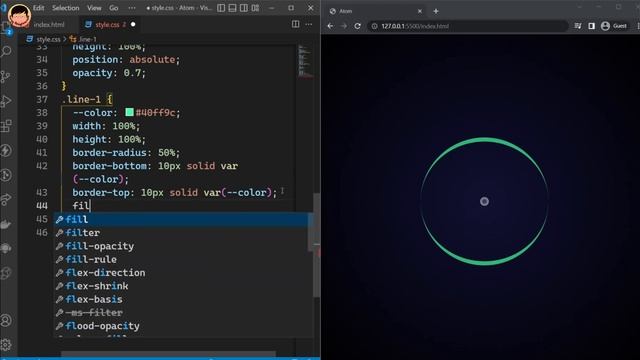
Task: Toggle the primary side bar layout icon
Action: tap(221, 8)
